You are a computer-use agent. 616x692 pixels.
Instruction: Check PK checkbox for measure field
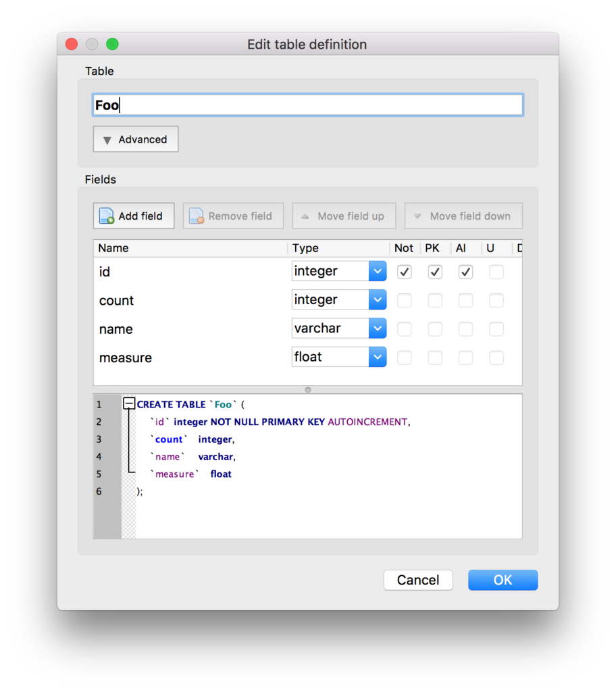coord(435,358)
